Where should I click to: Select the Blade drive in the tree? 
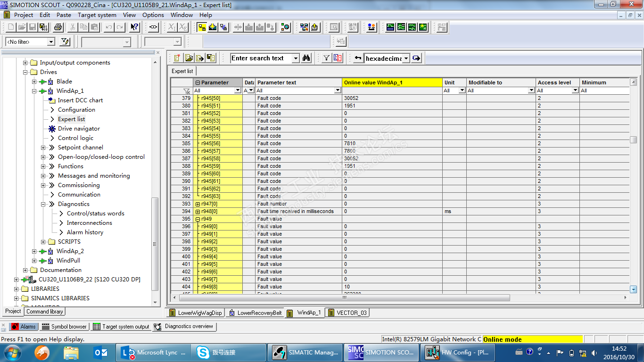coord(64,82)
